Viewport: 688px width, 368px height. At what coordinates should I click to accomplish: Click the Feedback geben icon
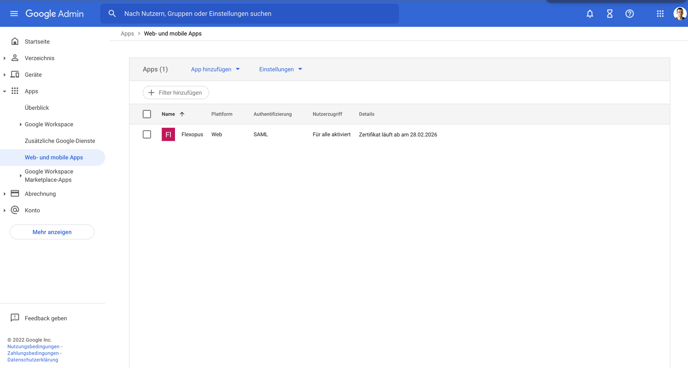coord(15,318)
